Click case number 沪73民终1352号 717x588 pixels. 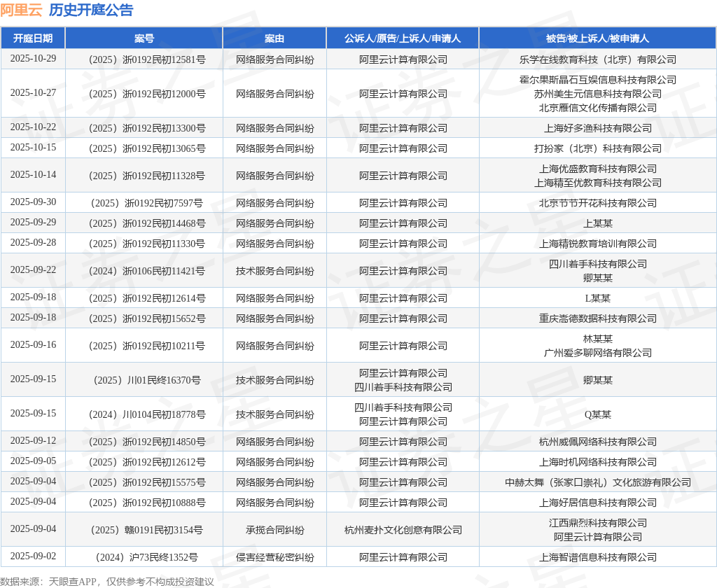pyautogui.click(x=147, y=557)
